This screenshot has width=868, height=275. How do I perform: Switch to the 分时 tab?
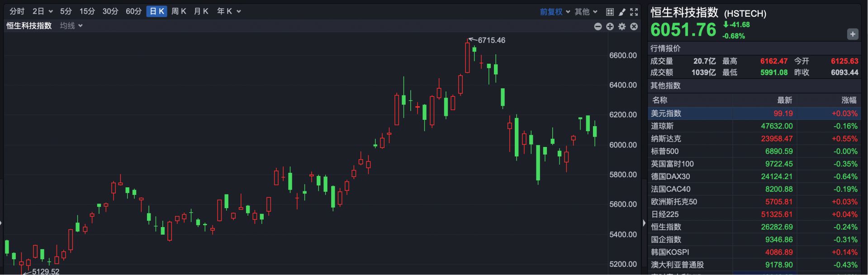coord(17,11)
